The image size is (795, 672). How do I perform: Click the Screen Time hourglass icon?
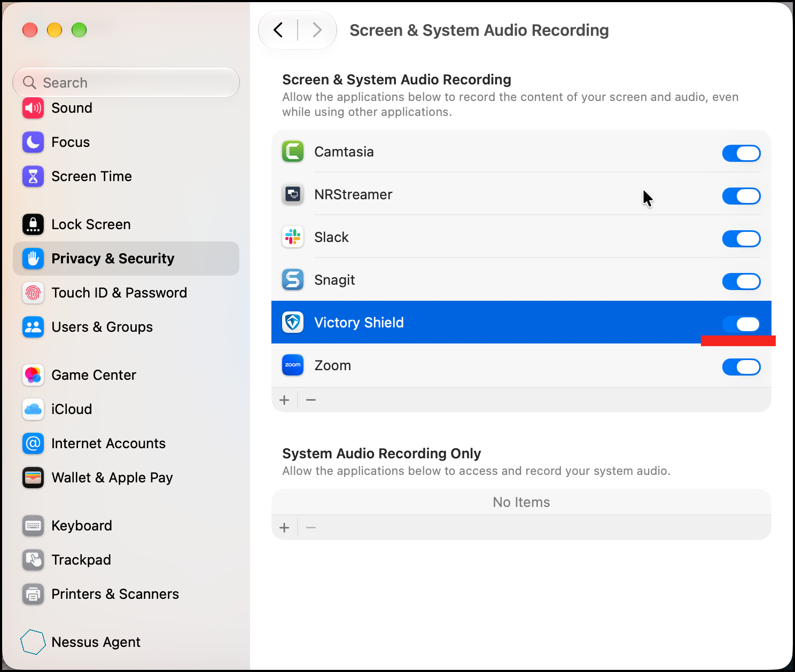pos(33,176)
